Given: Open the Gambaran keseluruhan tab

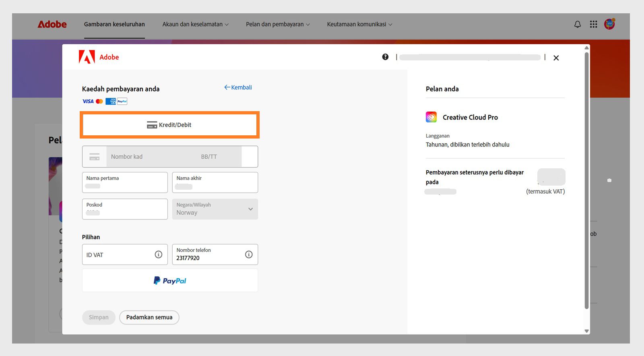Looking at the screenshot, I should 114,24.
